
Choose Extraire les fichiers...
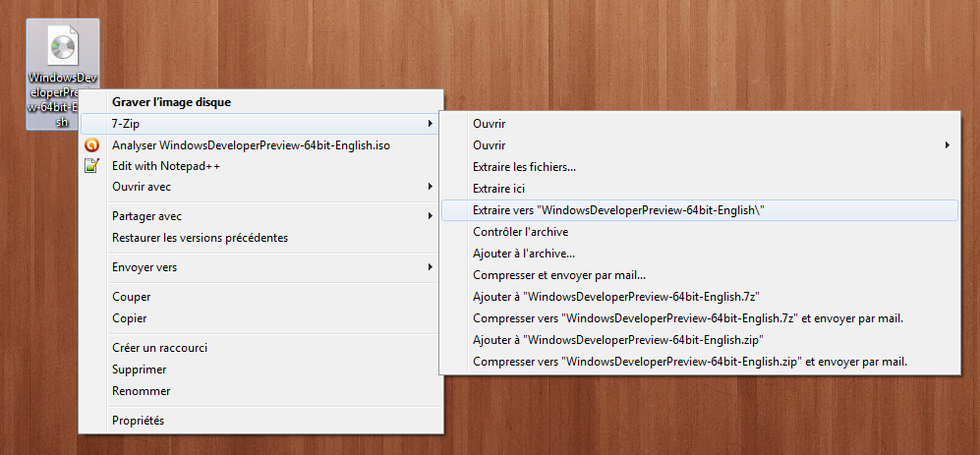[524, 167]
